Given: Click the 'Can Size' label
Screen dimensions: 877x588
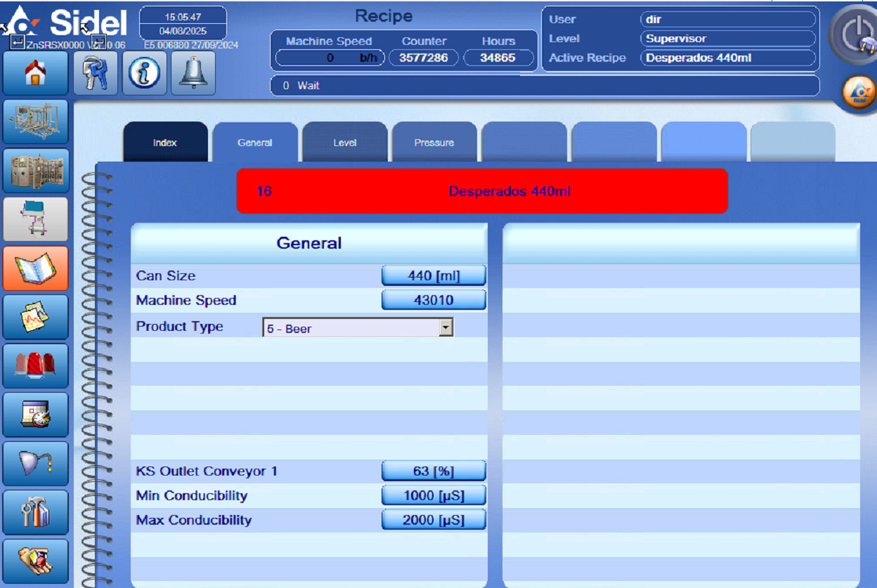Looking at the screenshot, I should tap(166, 276).
